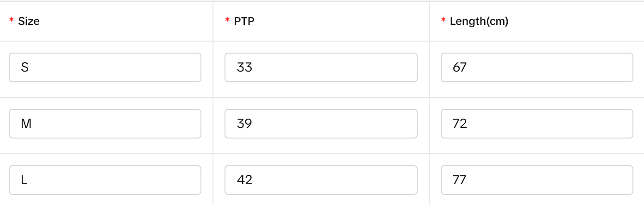
Task: Focus the PTP field showing 42
Action: point(321,180)
